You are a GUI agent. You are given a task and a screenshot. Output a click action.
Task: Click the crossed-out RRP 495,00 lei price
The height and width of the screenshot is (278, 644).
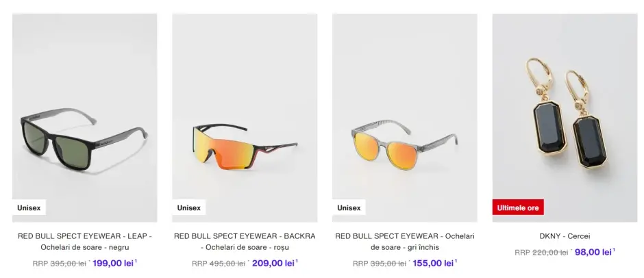(219, 264)
